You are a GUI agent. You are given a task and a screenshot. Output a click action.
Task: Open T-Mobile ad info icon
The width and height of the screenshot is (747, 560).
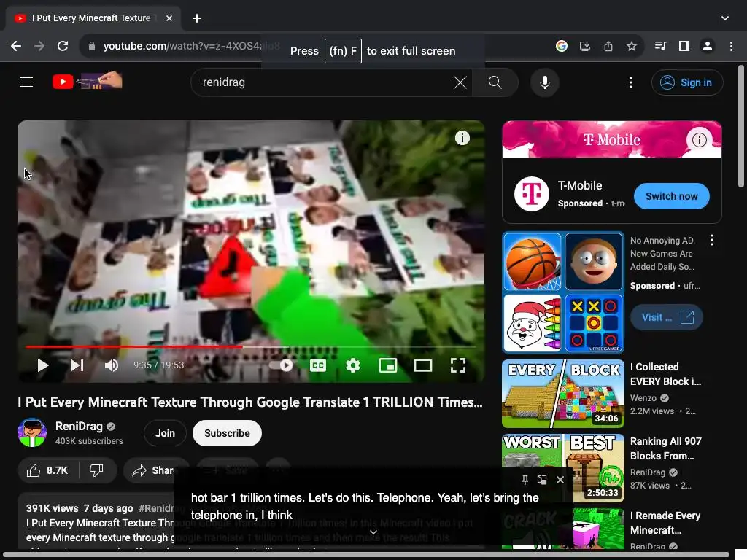point(699,139)
